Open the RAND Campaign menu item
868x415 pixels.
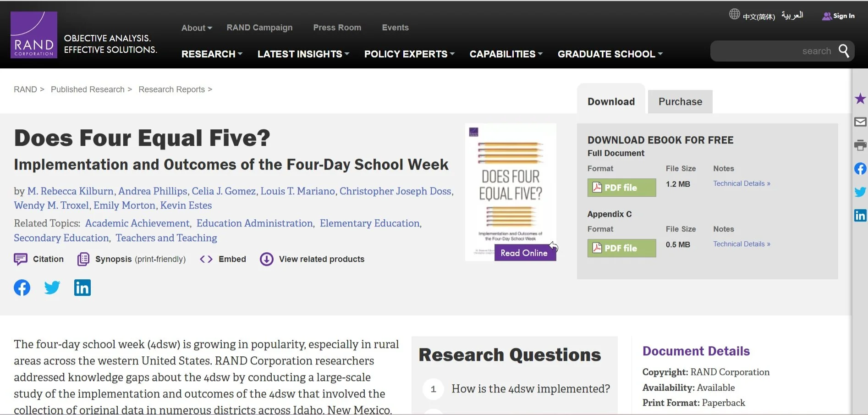pyautogui.click(x=259, y=28)
